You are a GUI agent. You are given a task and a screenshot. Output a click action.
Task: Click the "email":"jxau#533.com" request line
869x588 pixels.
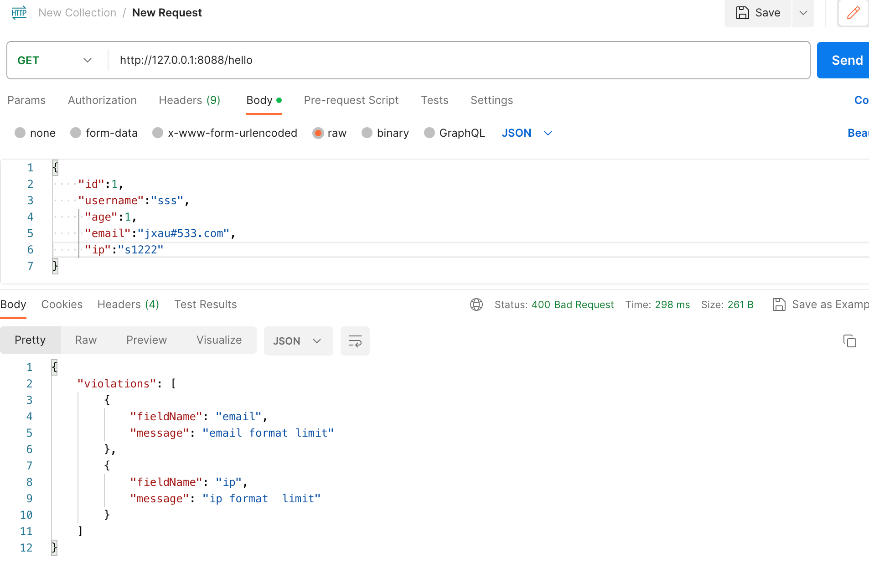point(160,233)
